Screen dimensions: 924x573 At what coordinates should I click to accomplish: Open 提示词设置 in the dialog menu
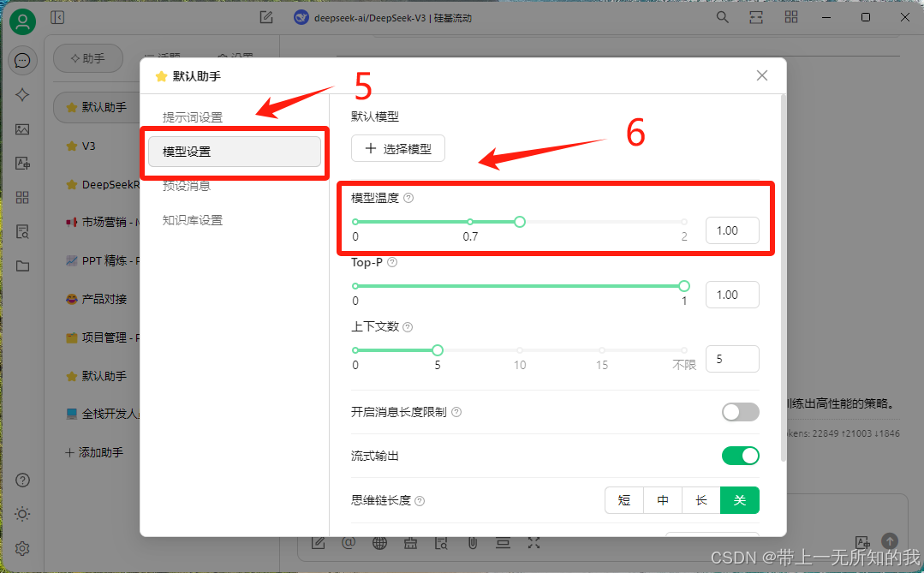pyautogui.click(x=193, y=117)
